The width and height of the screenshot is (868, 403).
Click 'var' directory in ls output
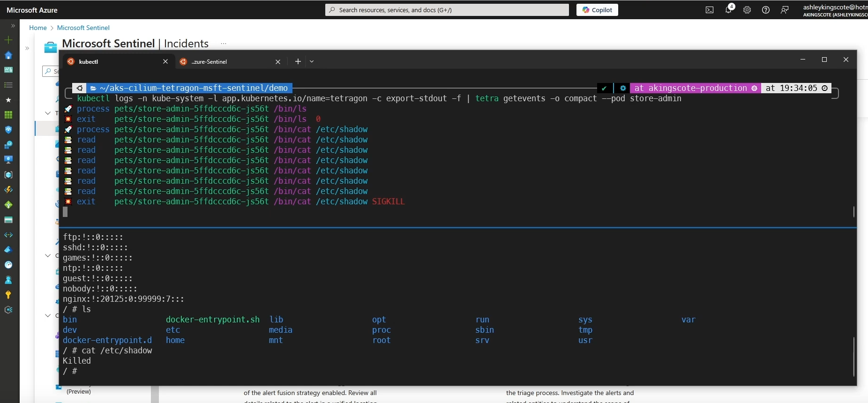coord(688,320)
